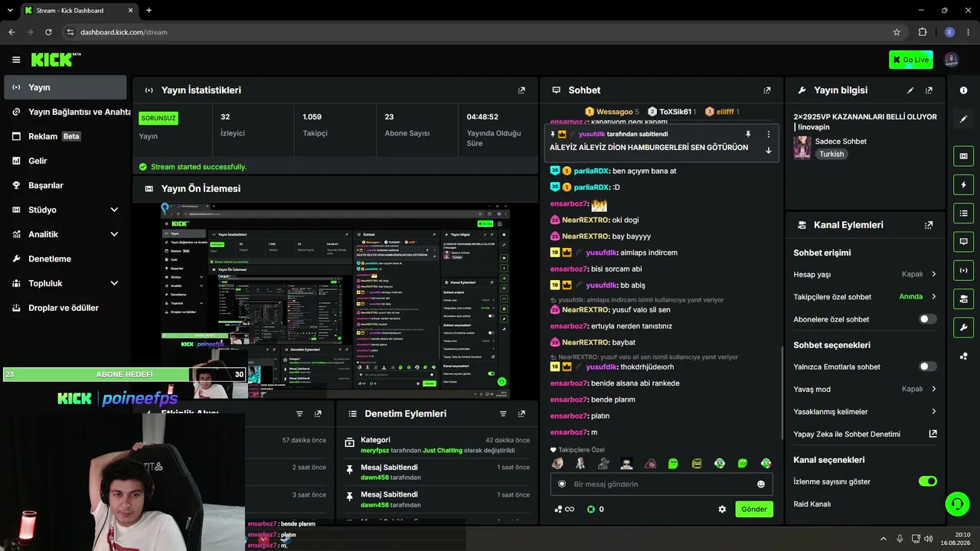This screenshot has height=551, width=980.
Task: Click the pencil edit icon in the right rail
Action: (963, 119)
